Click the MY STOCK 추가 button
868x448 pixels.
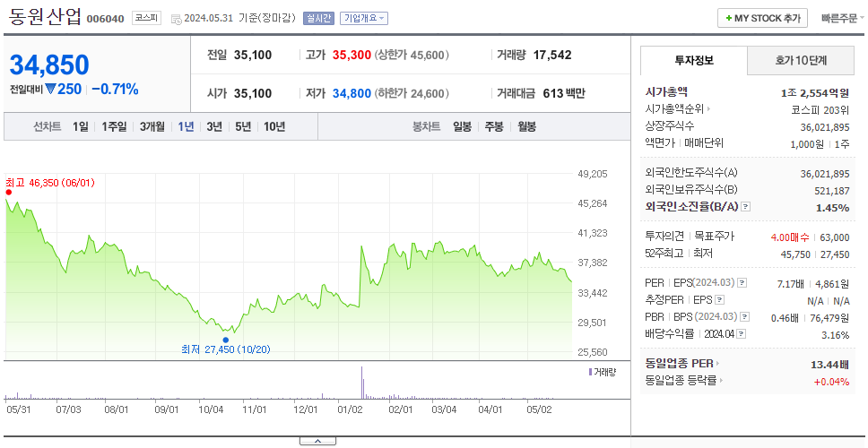(x=763, y=18)
